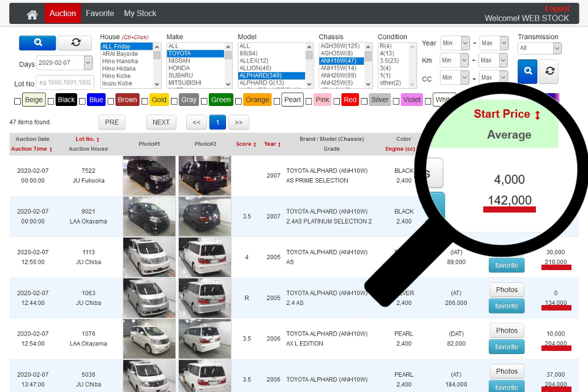Click the NEXT page button
This screenshot has height=392, width=588.
click(161, 123)
